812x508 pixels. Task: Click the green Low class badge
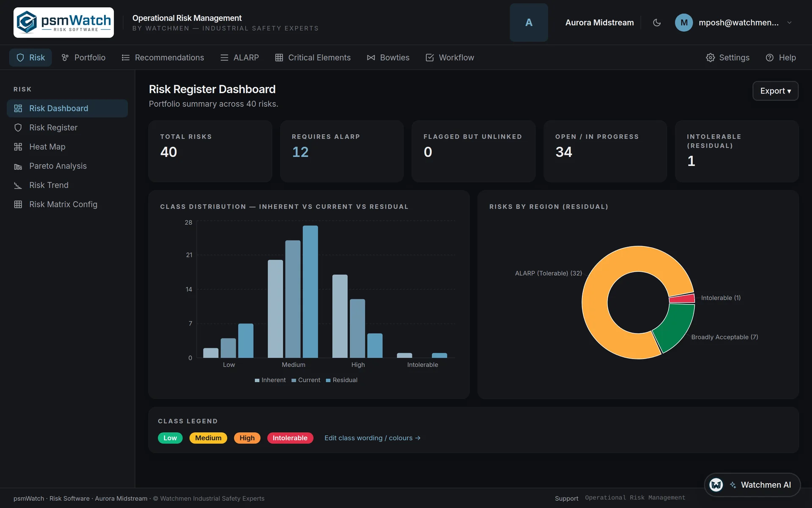tap(170, 438)
